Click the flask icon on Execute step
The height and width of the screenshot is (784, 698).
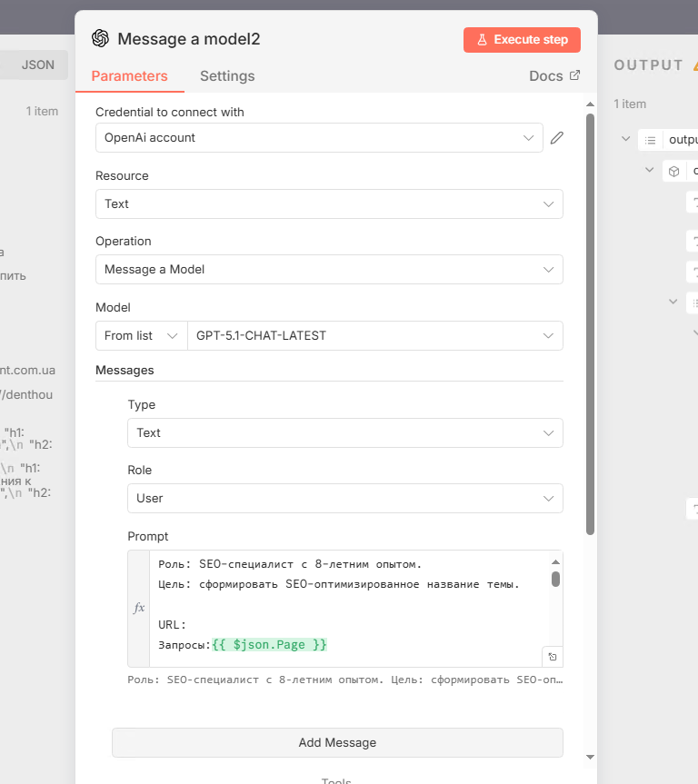(x=482, y=39)
